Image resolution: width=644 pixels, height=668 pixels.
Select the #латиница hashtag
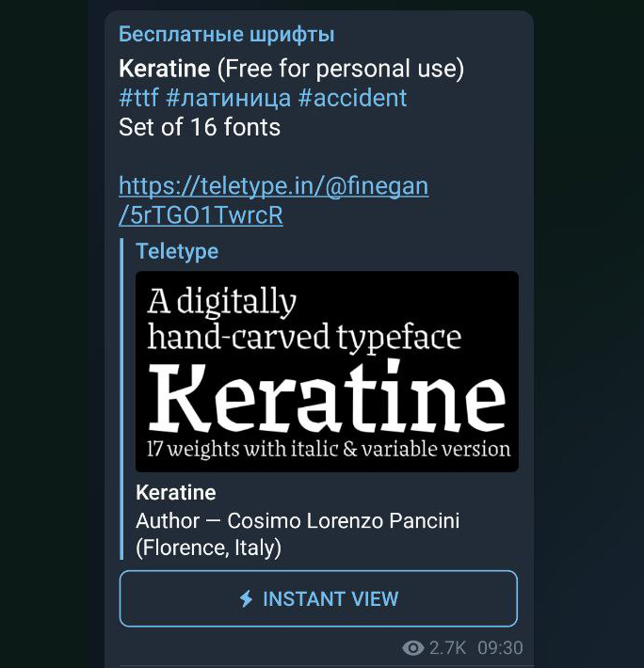228,99
